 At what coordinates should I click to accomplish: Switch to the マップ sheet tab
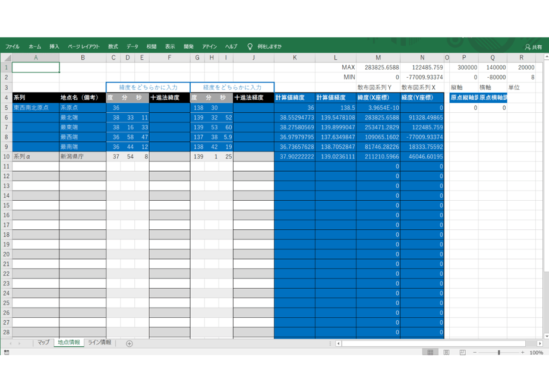pos(43,342)
